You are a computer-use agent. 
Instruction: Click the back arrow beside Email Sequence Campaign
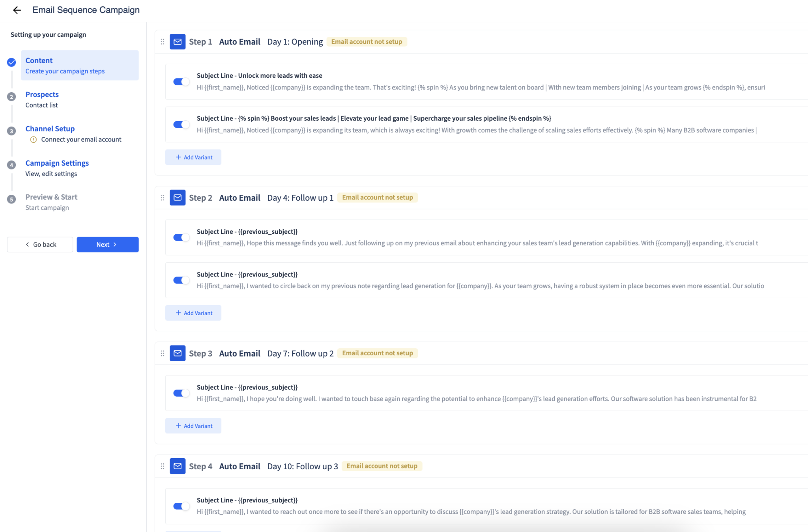[x=17, y=10]
